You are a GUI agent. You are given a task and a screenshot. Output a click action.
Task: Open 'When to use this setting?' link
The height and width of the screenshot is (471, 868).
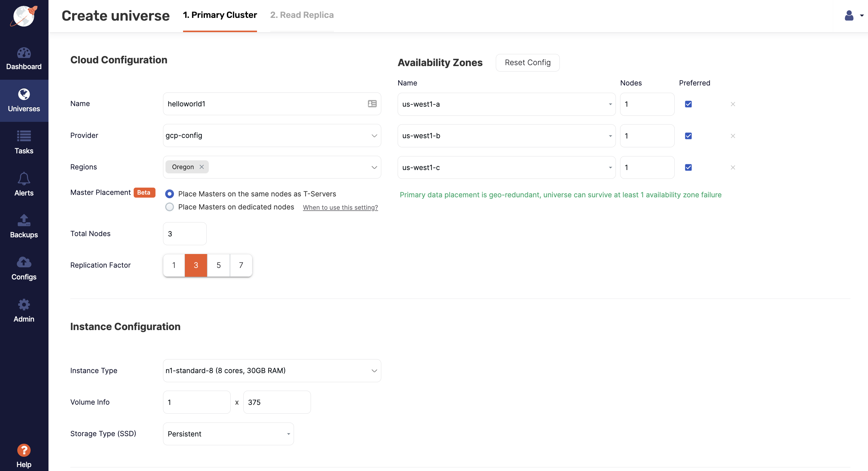(x=340, y=208)
